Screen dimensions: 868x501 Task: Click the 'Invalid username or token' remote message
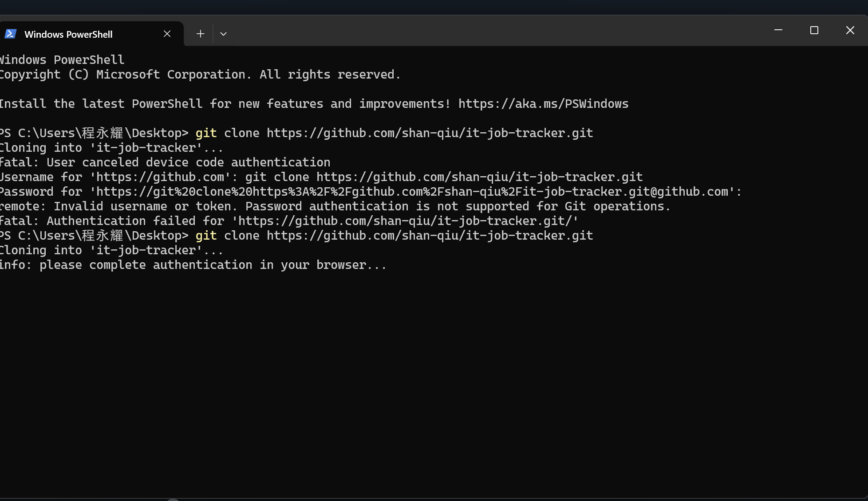[335, 206]
